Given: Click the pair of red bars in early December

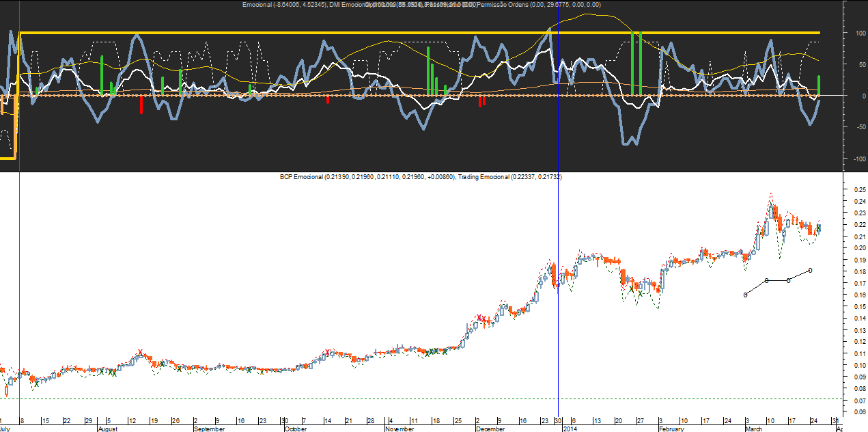Looking at the screenshot, I should click(x=481, y=100).
